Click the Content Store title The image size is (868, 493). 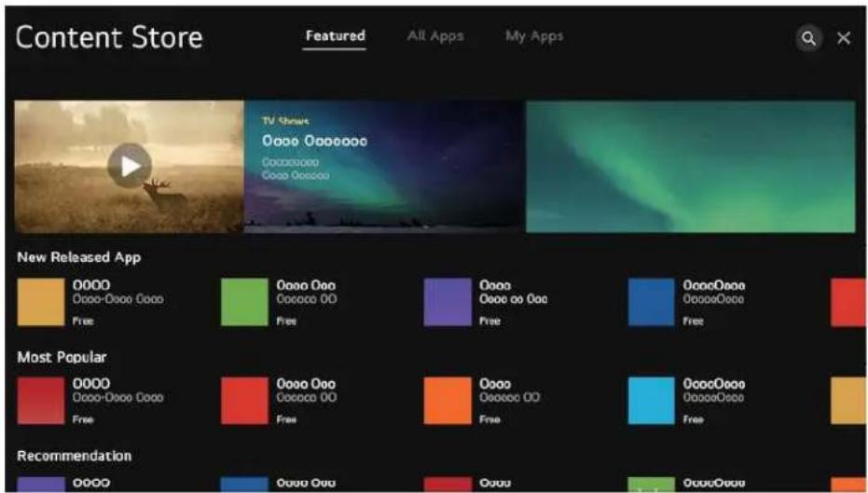click(x=109, y=37)
